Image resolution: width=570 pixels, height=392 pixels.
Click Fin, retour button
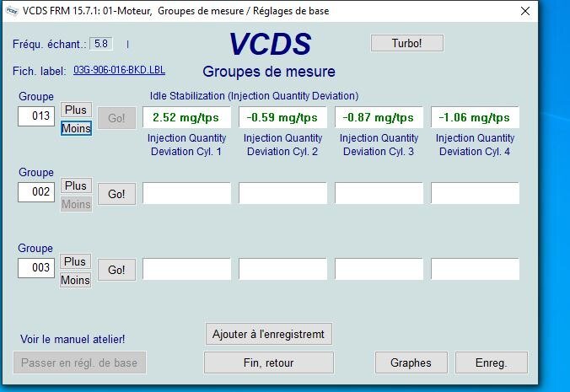(x=269, y=362)
